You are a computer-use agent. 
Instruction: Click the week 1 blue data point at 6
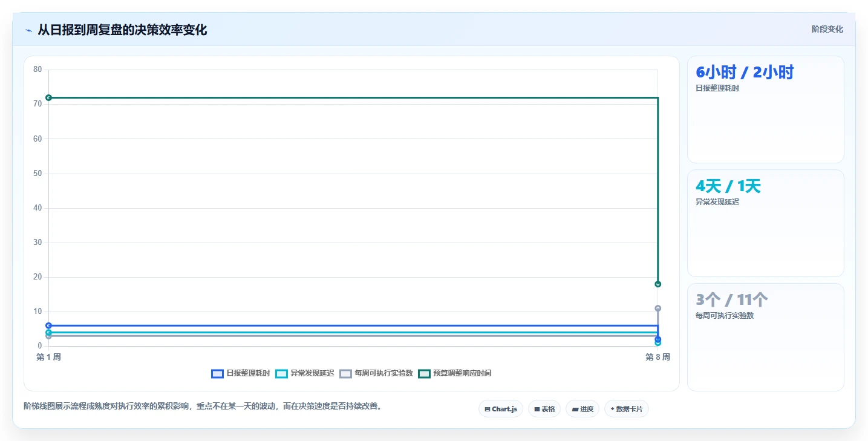click(x=49, y=325)
